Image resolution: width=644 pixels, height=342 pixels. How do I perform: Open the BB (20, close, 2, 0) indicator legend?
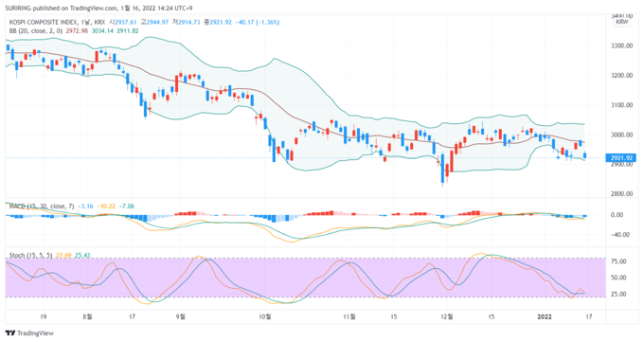pos(36,31)
